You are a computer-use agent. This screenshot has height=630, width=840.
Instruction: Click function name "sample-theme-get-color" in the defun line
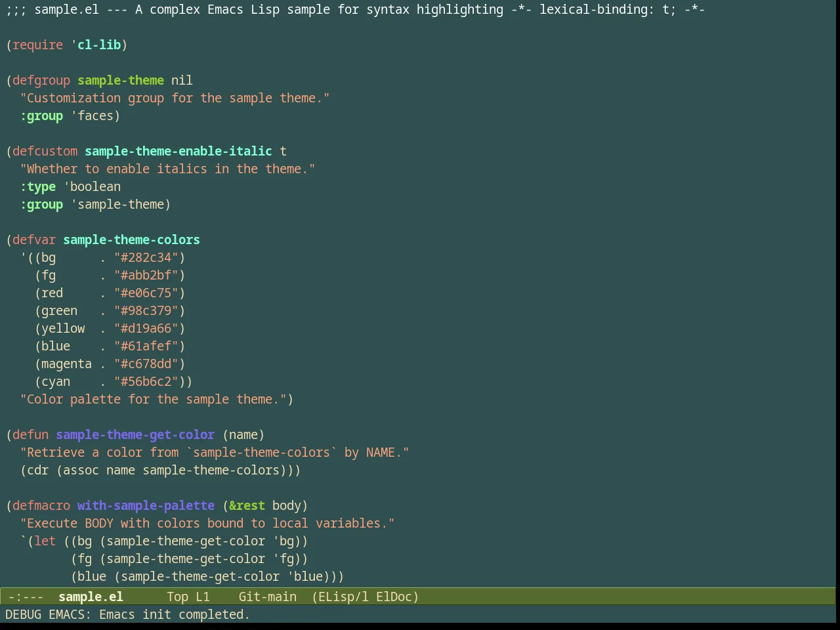point(135,434)
